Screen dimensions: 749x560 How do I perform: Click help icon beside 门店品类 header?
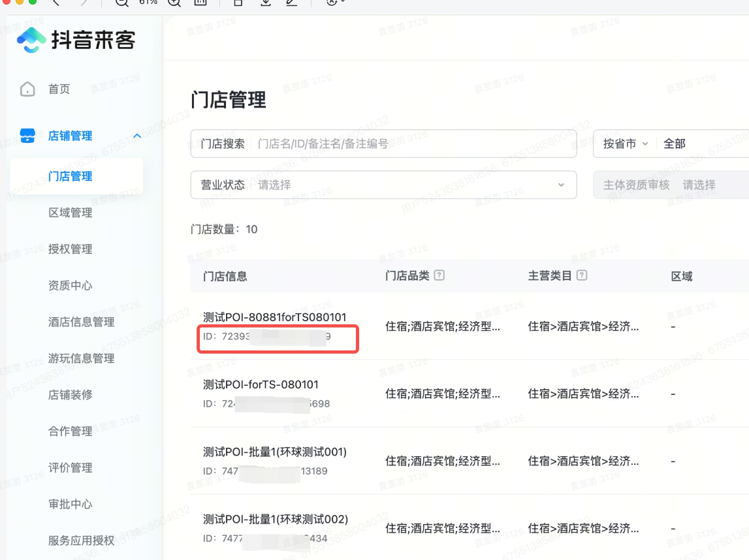click(439, 275)
